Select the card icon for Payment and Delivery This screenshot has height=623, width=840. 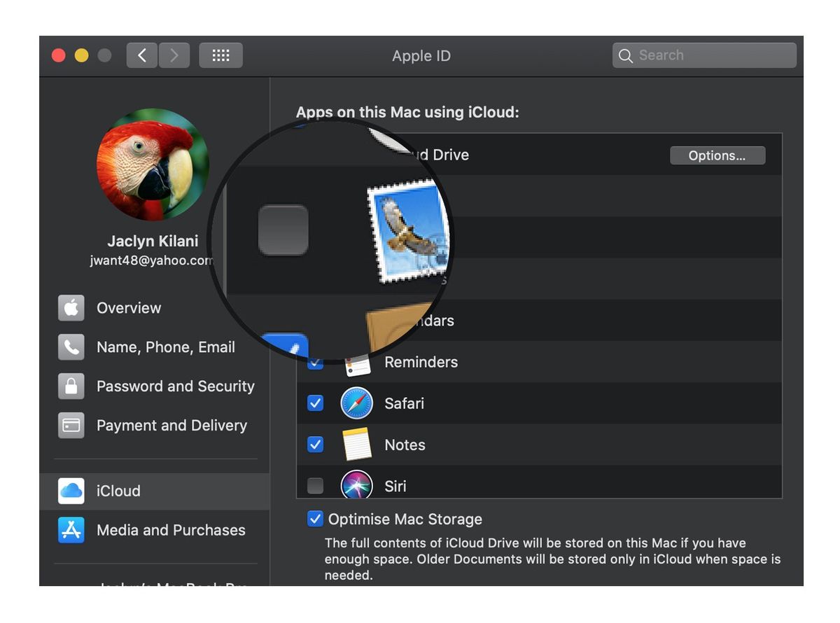point(71,425)
